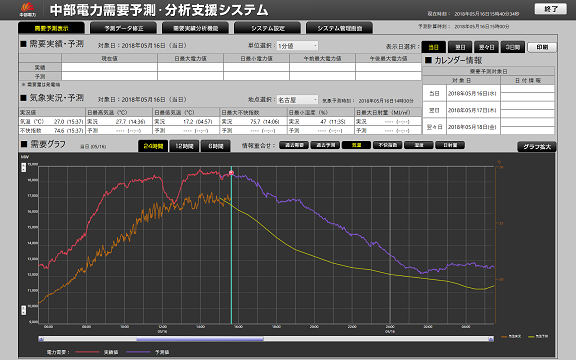This screenshot has width=576, height=360.
Task: Click the 日最大日射量 column header
Action: (x=388, y=112)
